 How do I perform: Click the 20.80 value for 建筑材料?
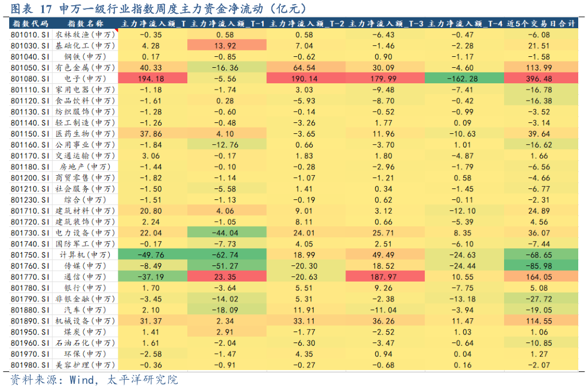coord(153,211)
